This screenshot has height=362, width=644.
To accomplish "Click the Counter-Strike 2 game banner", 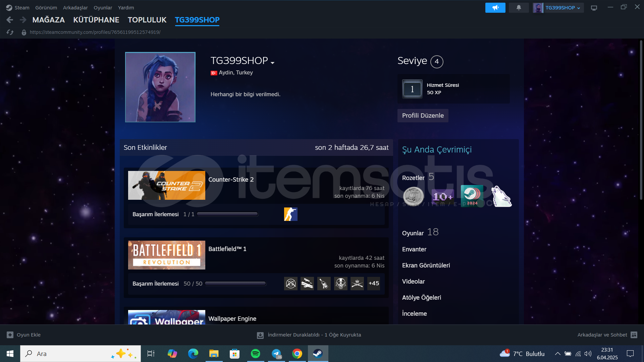I will pos(167,185).
